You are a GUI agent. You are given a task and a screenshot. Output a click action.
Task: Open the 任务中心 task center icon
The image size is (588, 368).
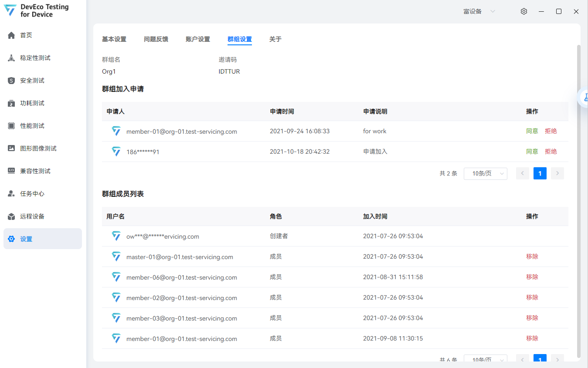11,194
